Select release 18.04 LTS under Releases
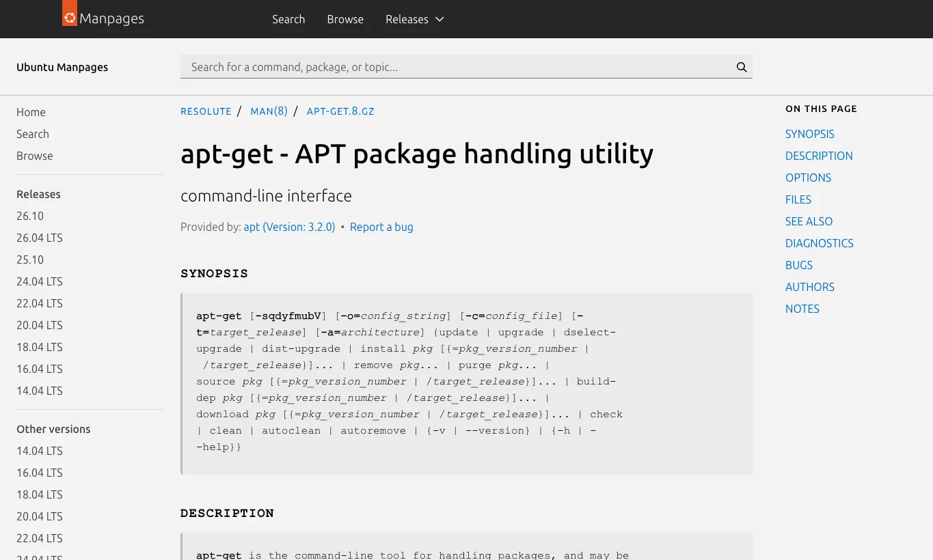The image size is (933, 560). 40,347
